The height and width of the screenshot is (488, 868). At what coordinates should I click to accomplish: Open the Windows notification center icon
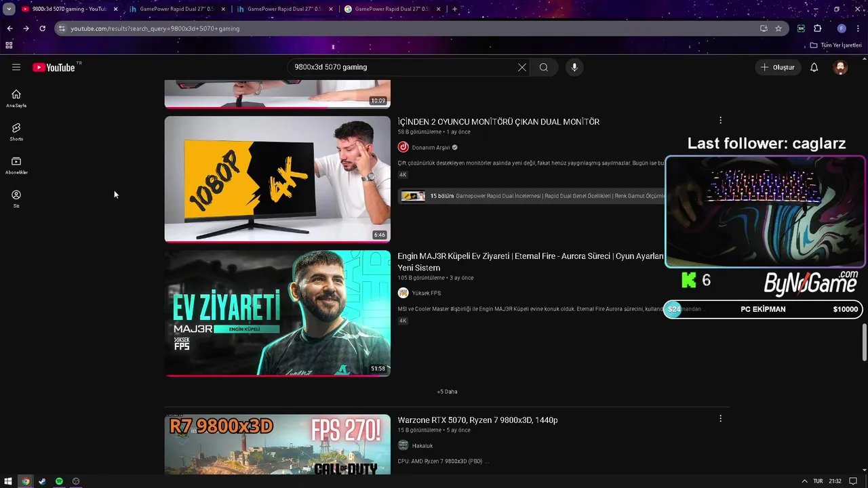coord(854,481)
